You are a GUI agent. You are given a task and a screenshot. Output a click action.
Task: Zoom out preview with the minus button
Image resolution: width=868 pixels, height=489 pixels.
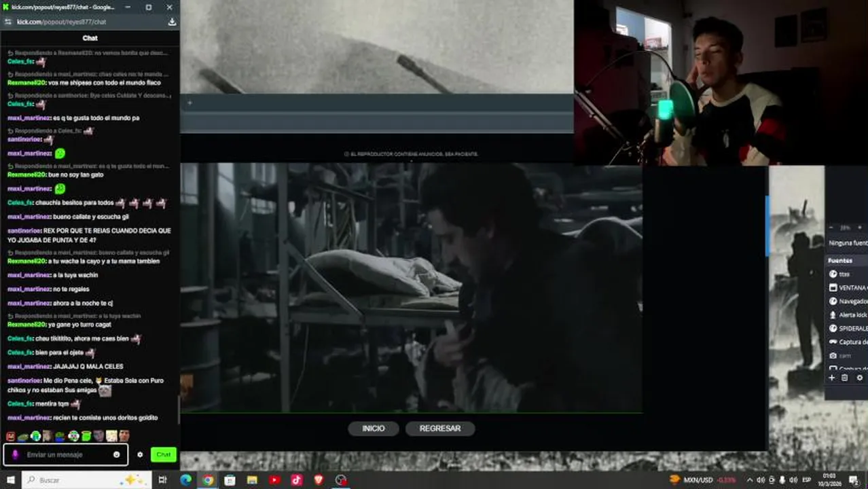(831, 228)
